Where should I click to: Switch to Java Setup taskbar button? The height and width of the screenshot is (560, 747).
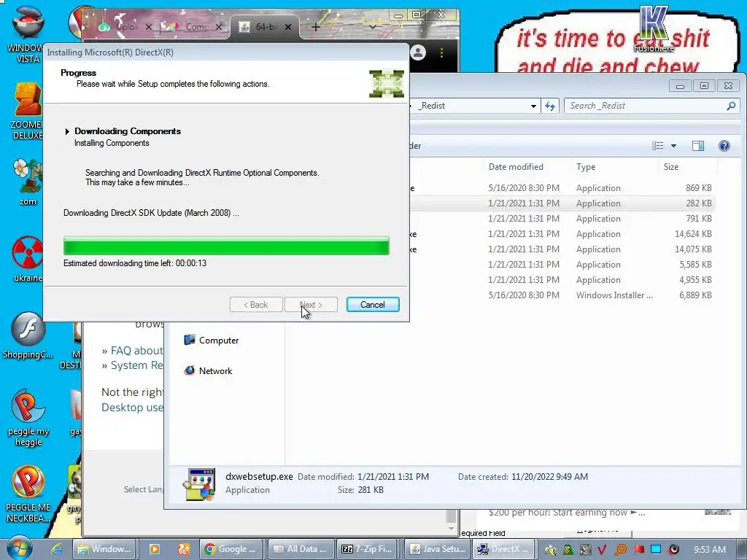pos(438,549)
